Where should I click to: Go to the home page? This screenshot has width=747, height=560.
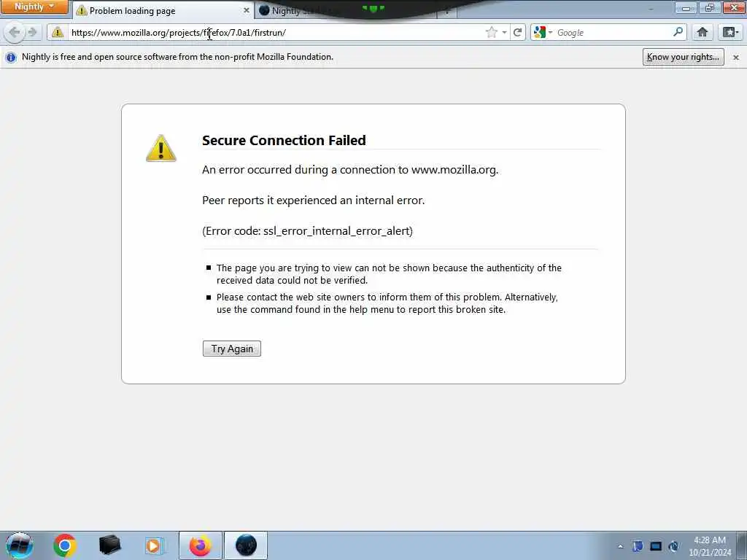(x=703, y=32)
